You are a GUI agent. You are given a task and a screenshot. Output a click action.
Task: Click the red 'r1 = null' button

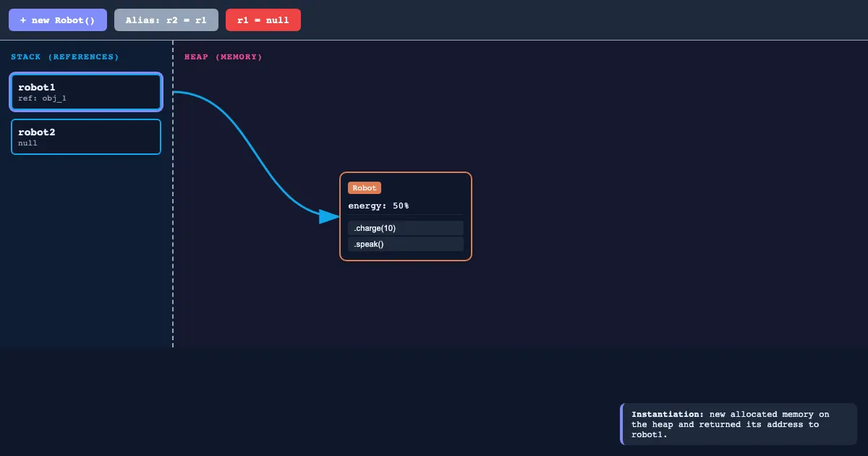click(x=263, y=20)
